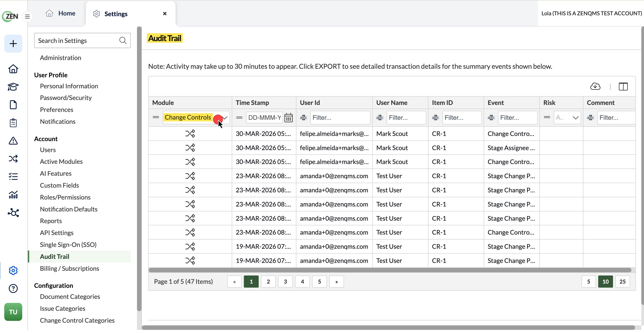Click the magnifier in Search in Settings

pos(123,40)
